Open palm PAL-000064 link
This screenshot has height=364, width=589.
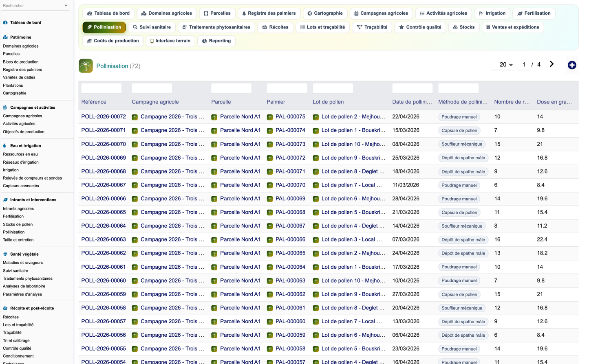coord(290,267)
